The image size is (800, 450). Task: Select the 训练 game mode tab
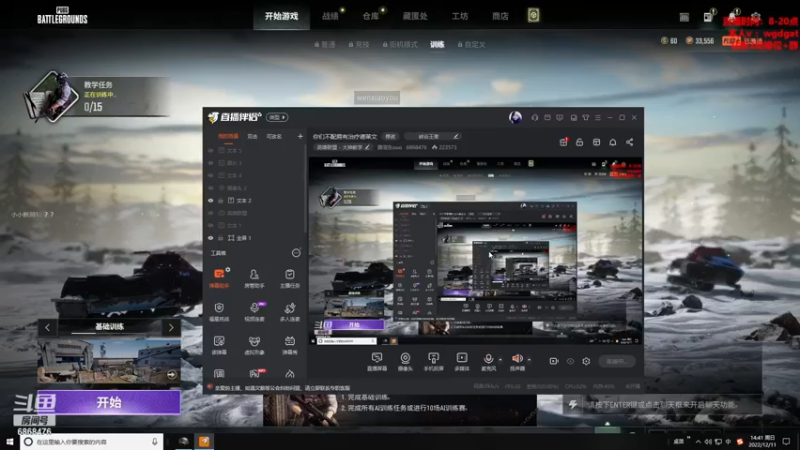pos(437,44)
